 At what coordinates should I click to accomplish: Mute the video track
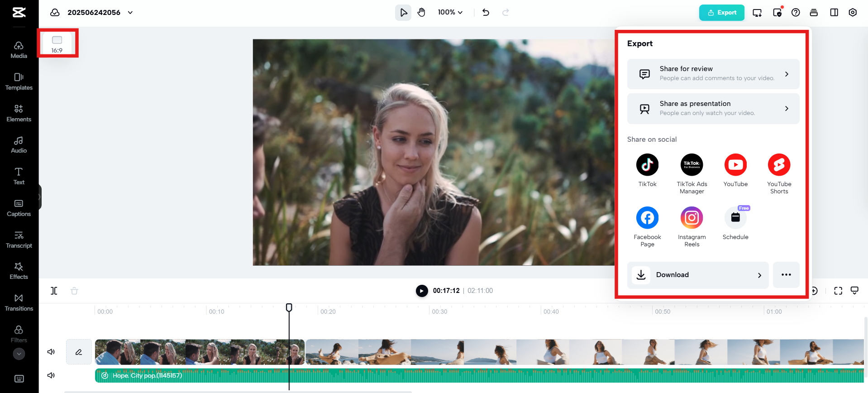point(51,352)
